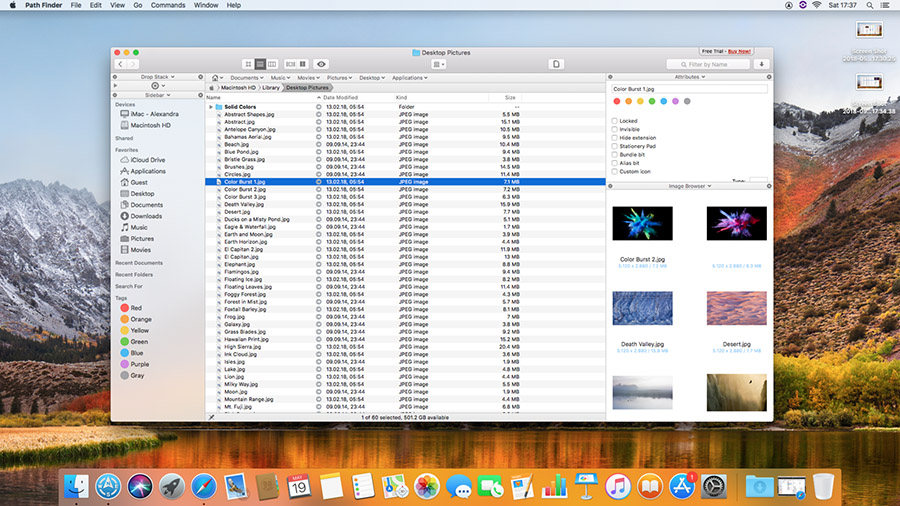900x506 pixels.
Task: Open the home folder icon in bookmarks bar
Action: pyautogui.click(x=215, y=77)
